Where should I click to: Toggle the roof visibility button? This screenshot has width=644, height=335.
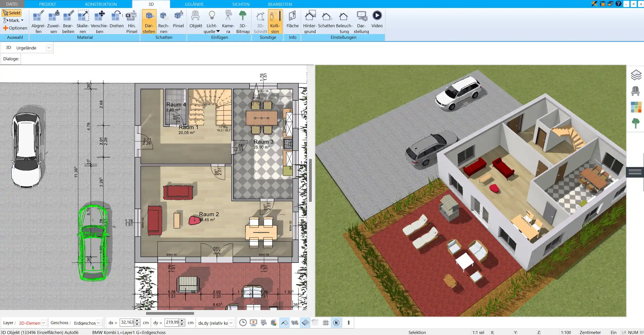[x=284, y=323]
